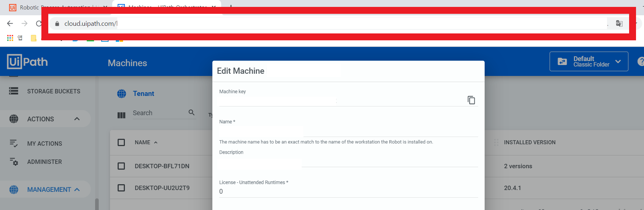Viewport: 644px width, 210px height.
Task: Click the site lock icon in the address bar
Action: pos(57,24)
